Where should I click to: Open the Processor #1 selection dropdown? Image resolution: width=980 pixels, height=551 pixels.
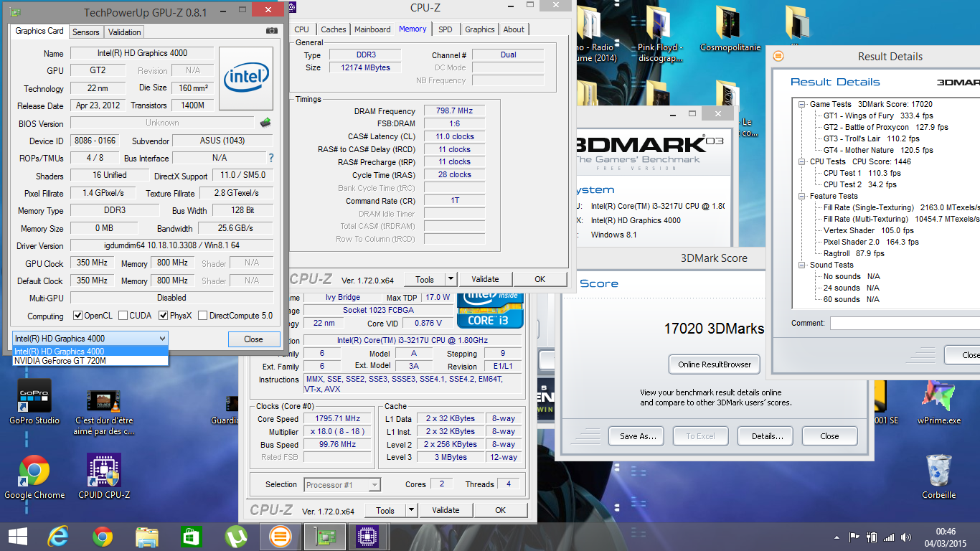(342, 485)
